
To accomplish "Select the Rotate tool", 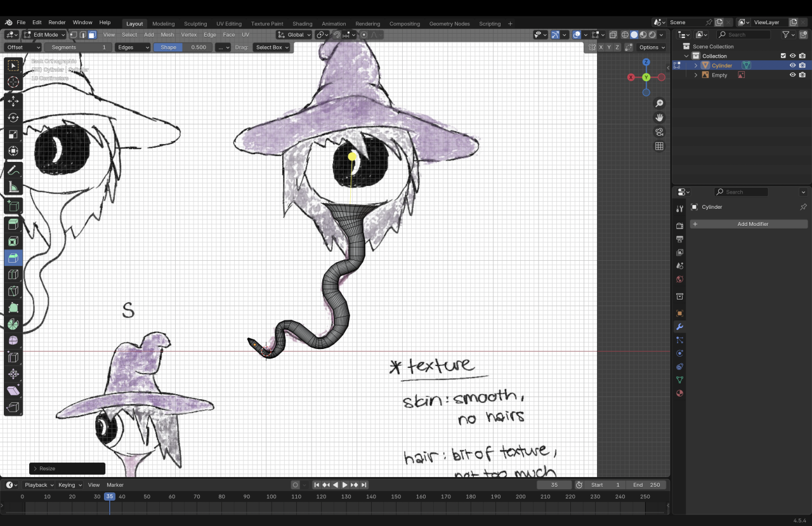I will pyautogui.click(x=13, y=117).
